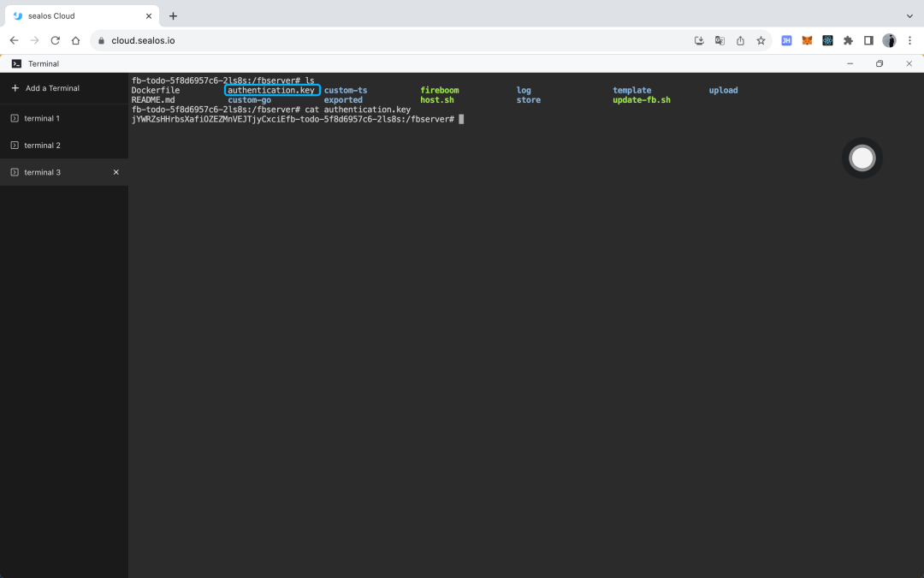Open the Chrome three-dot menu

coord(909,41)
